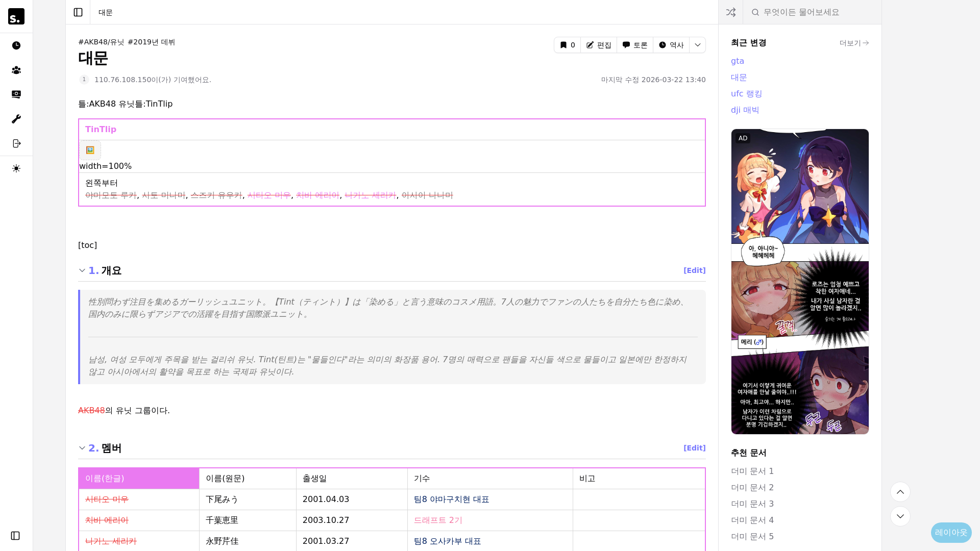Select the 대문 tab in top bar
Screen dimensions: 980x551
point(106,12)
